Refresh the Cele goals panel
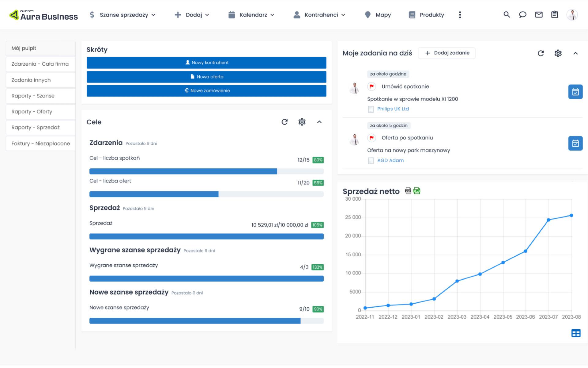The height and width of the screenshot is (368, 588). 285,122
